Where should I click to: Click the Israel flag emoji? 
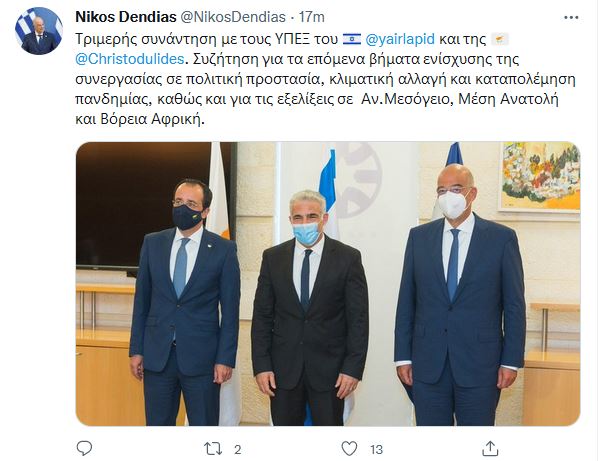coord(352,39)
